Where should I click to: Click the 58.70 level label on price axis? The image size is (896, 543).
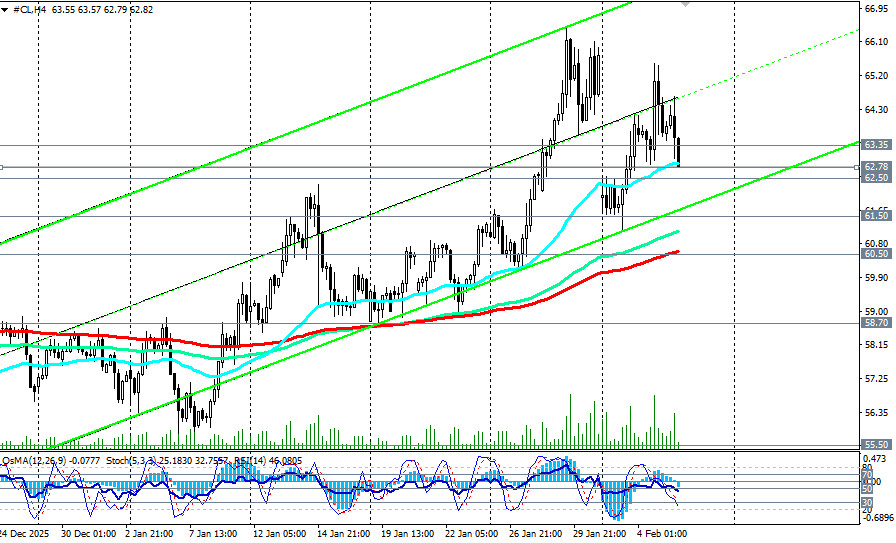pyautogui.click(x=877, y=323)
